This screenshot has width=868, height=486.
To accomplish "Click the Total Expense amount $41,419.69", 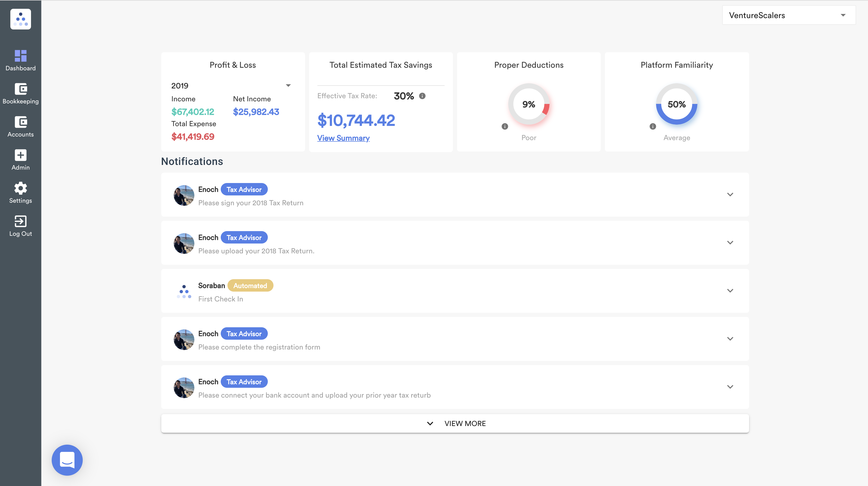I will click(193, 136).
